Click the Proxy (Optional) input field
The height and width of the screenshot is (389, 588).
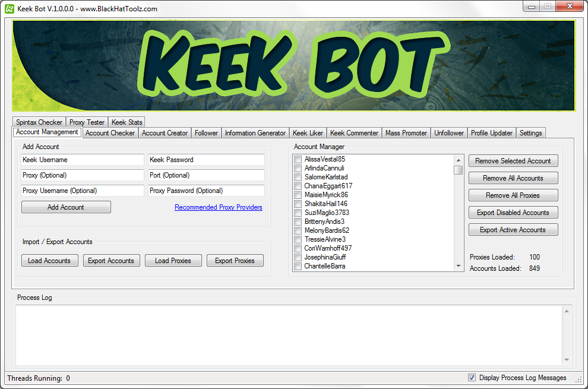(83, 175)
